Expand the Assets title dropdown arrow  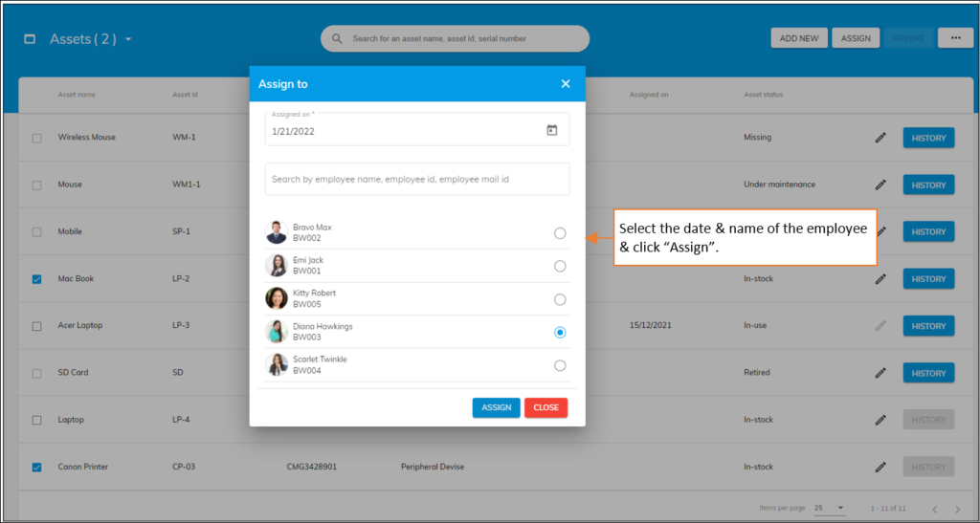[128, 39]
